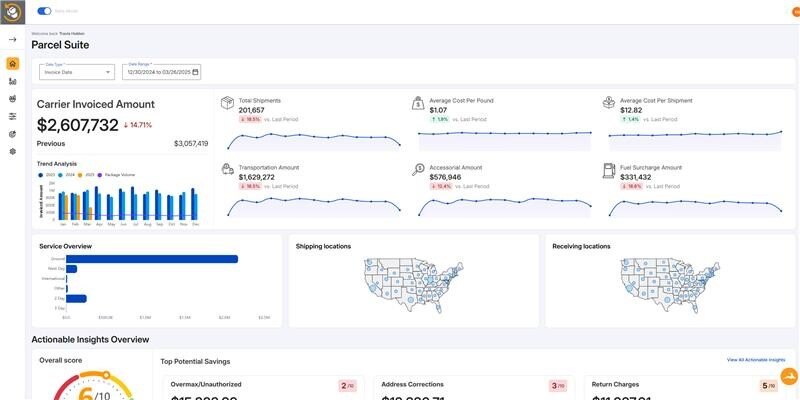This screenshot has width=800, height=400.
Task: Toggle the Data Mode switch
Action: 44,11
